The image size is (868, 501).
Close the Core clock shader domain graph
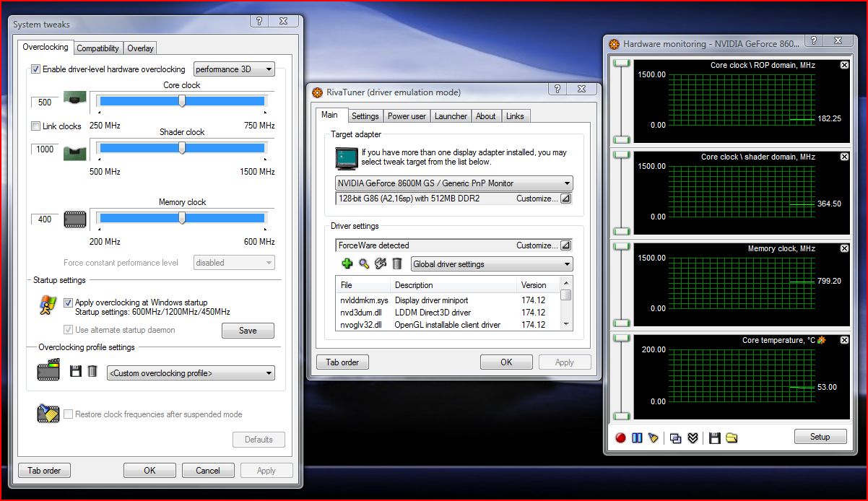tap(845, 157)
